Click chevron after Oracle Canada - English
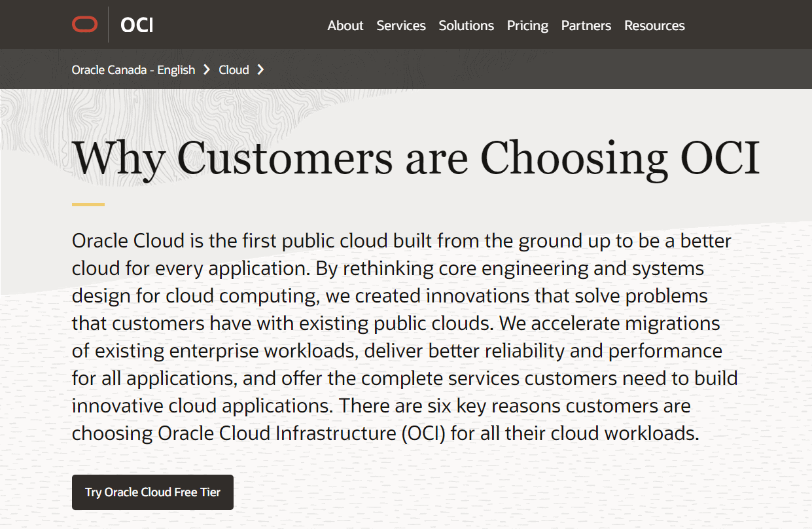 pyautogui.click(x=206, y=69)
